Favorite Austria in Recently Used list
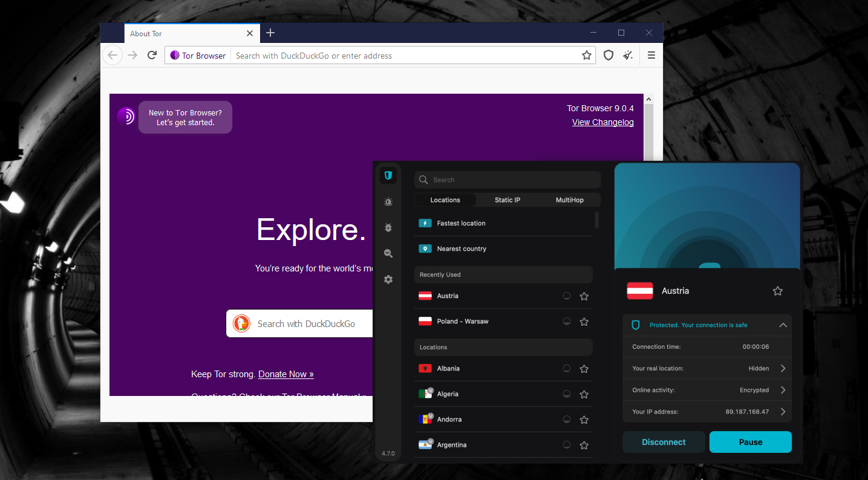Image resolution: width=868 pixels, height=480 pixels. coord(584,296)
